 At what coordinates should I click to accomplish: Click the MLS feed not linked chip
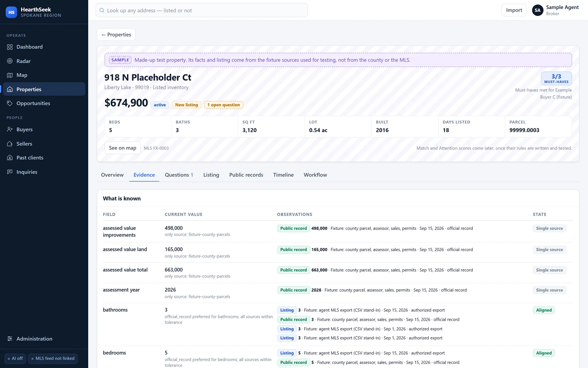tap(53, 358)
